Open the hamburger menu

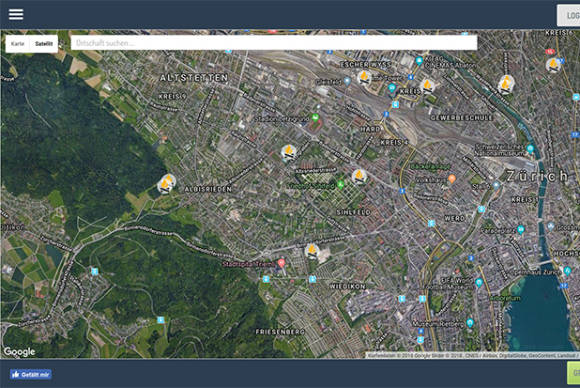(16, 14)
